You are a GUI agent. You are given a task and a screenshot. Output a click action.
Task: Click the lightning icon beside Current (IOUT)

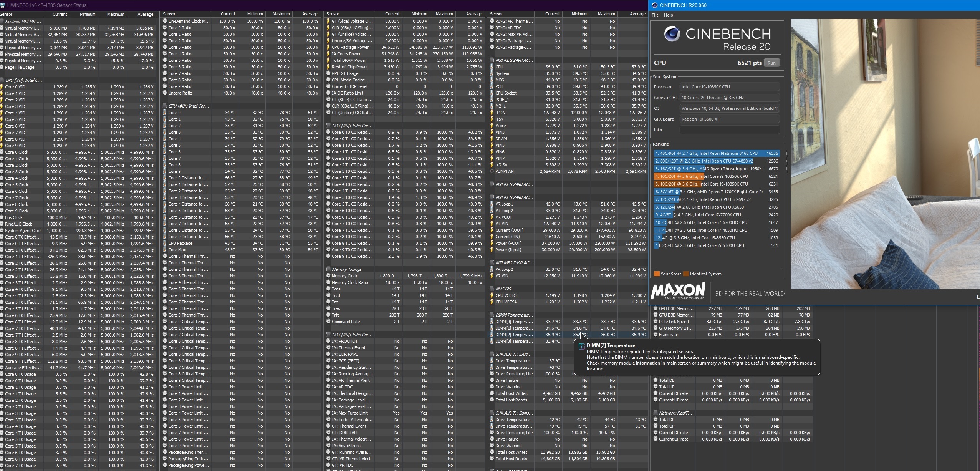click(492, 230)
